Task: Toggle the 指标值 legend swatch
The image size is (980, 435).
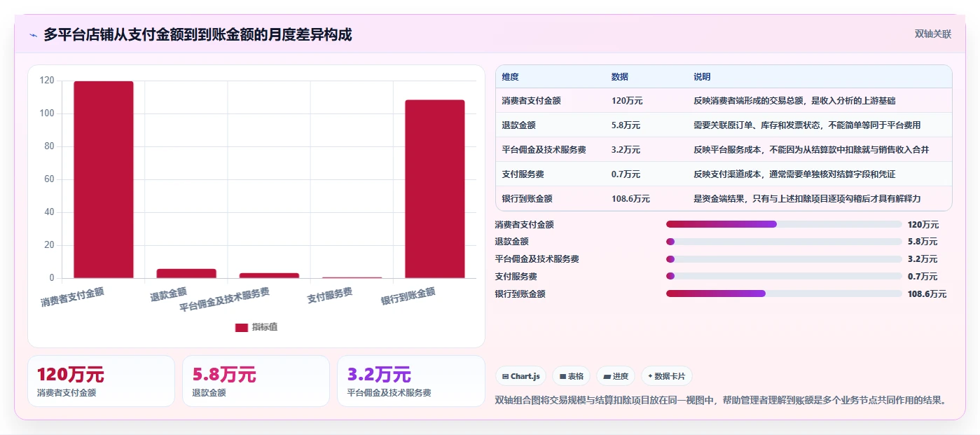Action: pyautogui.click(x=241, y=327)
